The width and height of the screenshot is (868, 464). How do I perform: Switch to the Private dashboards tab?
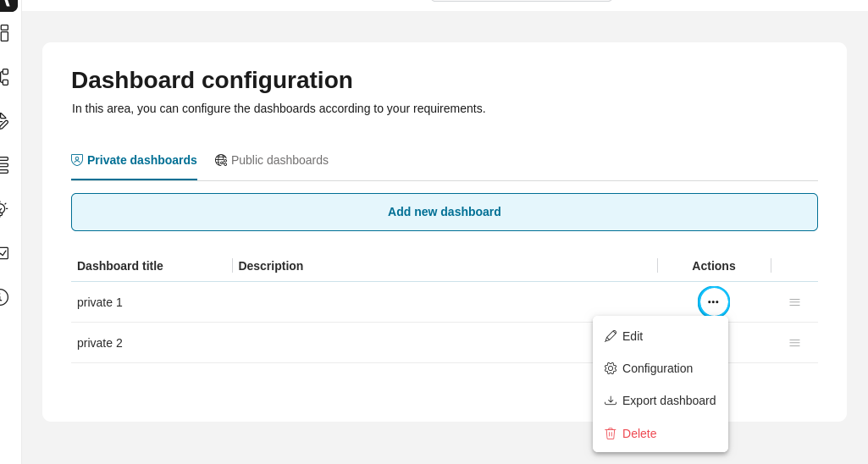coord(134,160)
